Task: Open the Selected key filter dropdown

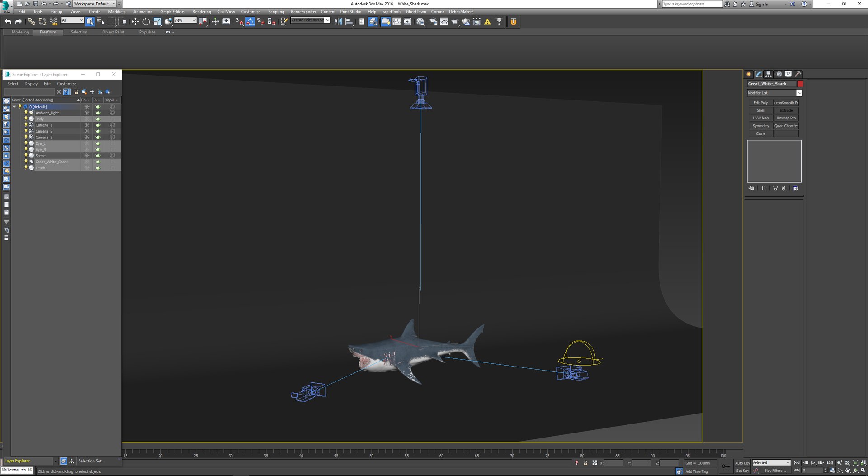Action: coord(771,463)
